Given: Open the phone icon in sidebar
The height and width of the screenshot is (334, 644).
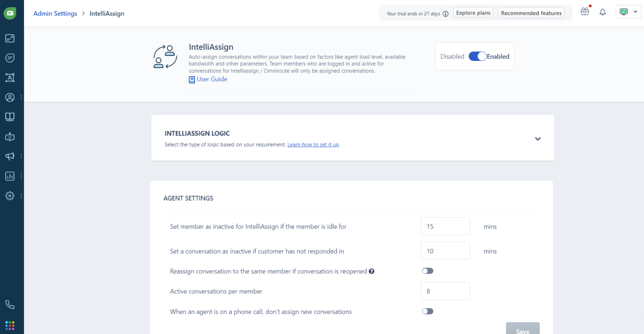Looking at the screenshot, I should pyautogui.click(x=10, y=305).
